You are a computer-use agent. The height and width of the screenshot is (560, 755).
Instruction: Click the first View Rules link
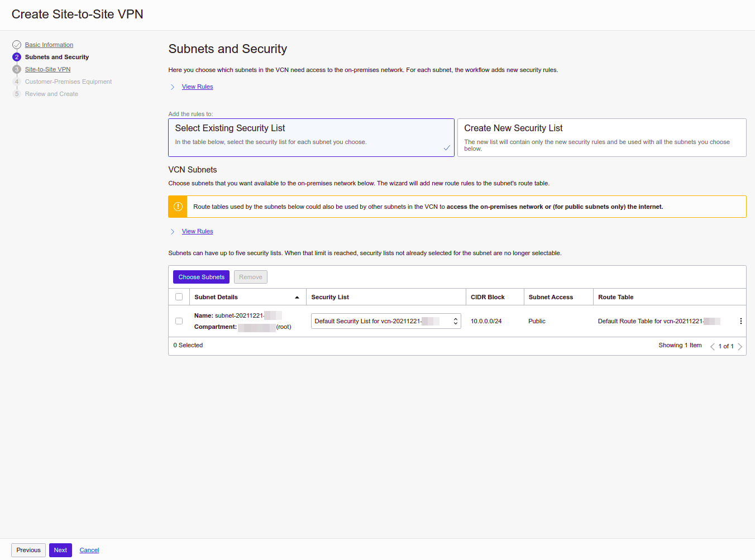pos(197,87)
